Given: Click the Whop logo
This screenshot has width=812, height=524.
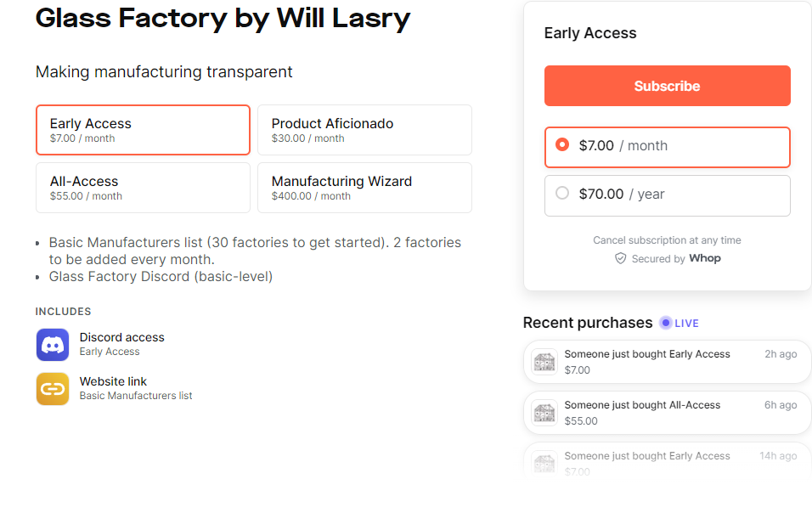Looking at the screenshot, I should pos(705,258).
